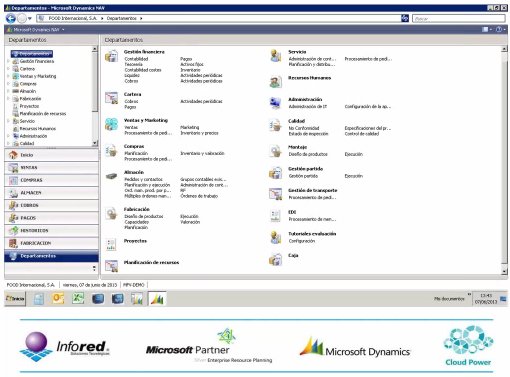The image size is (510, 377).
Task: Select Departamentos button in navigation pane
Action: click(x=51, y=256)
